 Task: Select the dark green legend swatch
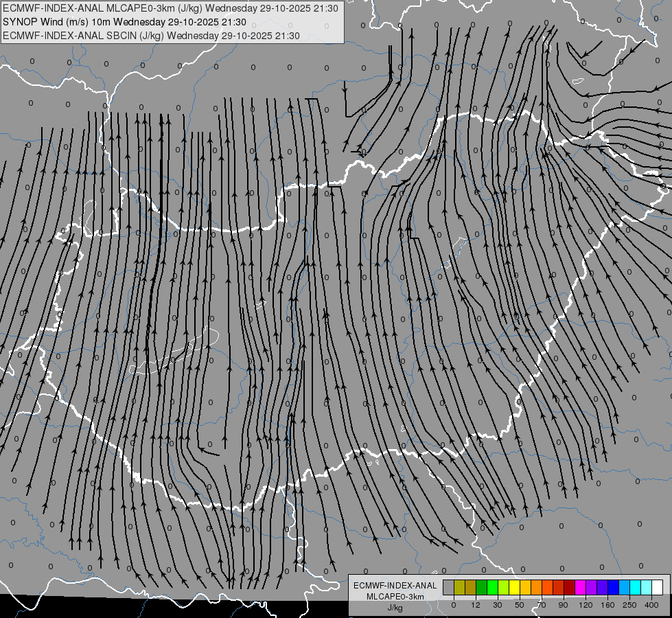[481, 587]
